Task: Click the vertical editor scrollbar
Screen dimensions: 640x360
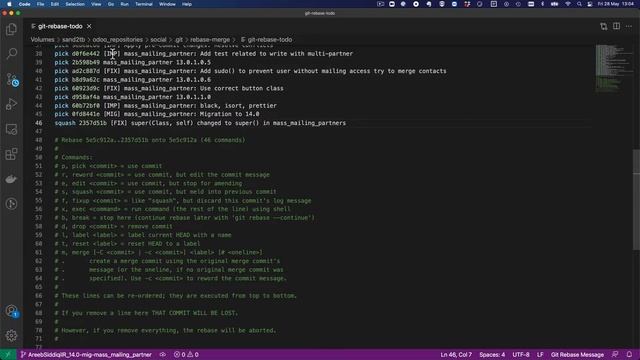Action: click(x=636, y=199)
